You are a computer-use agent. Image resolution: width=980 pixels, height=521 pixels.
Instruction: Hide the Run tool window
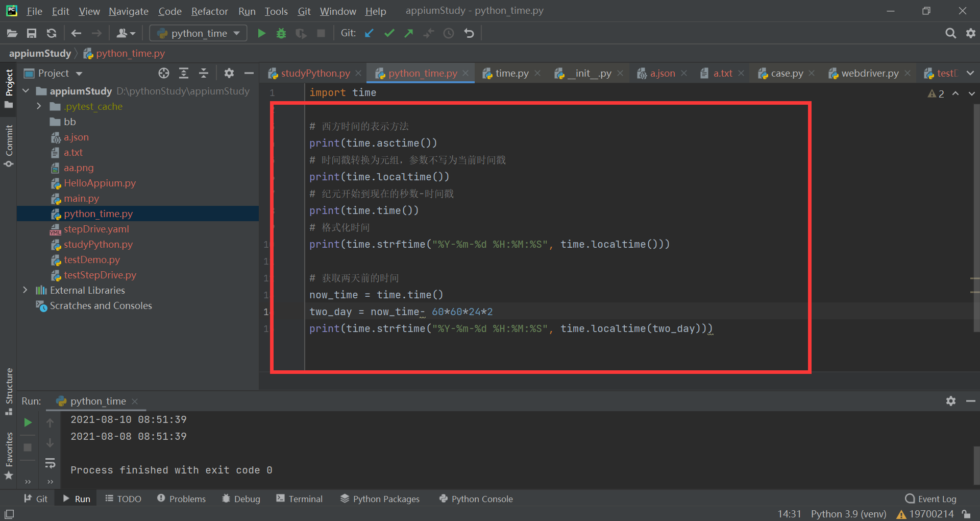tap(971, 401)
